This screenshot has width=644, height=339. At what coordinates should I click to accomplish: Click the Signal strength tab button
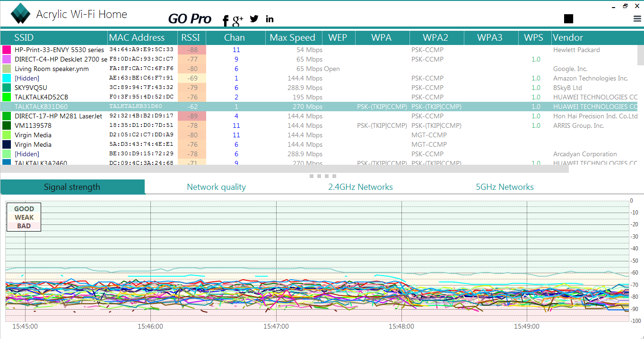point(72,187)
